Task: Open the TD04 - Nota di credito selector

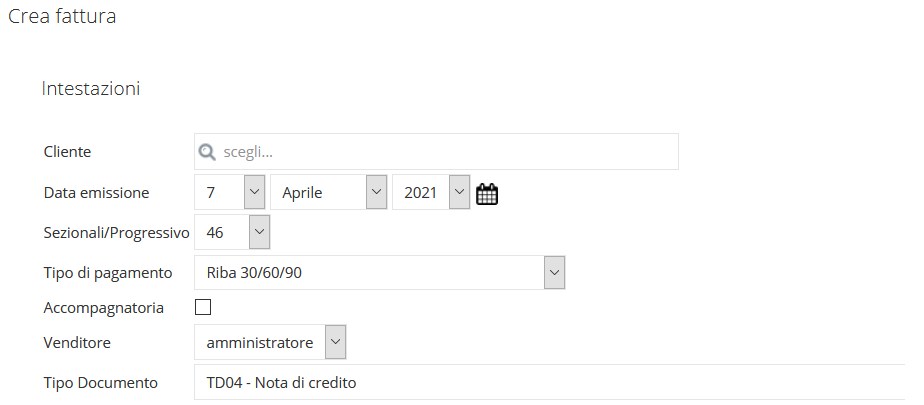Action: click(549, 382)
